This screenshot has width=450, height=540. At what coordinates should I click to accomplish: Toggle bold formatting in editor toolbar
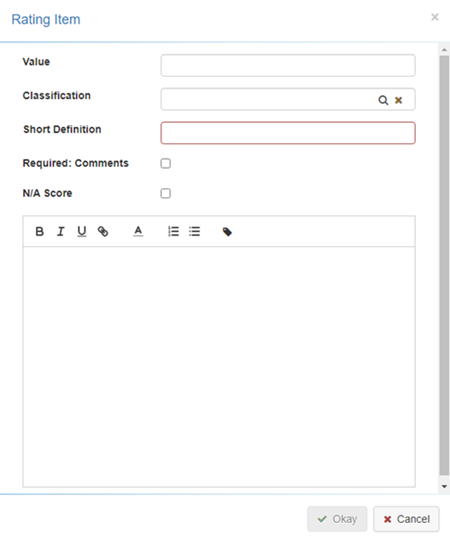(40, 231)
